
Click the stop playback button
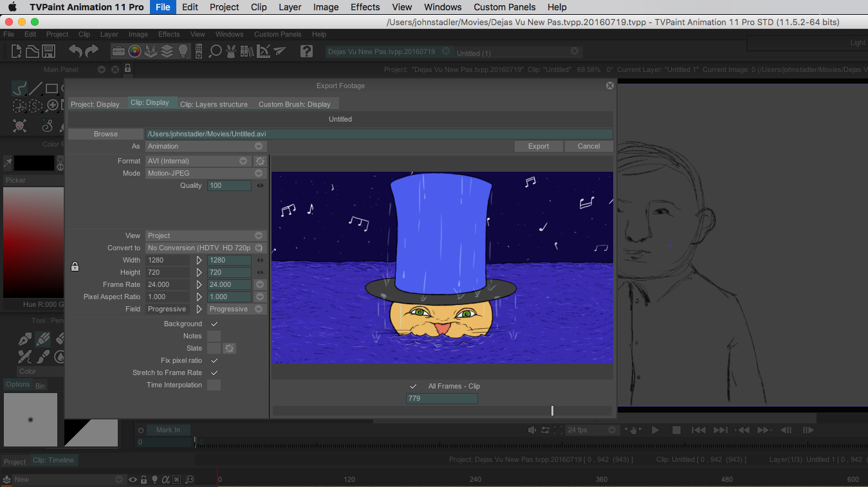(676, 430)
